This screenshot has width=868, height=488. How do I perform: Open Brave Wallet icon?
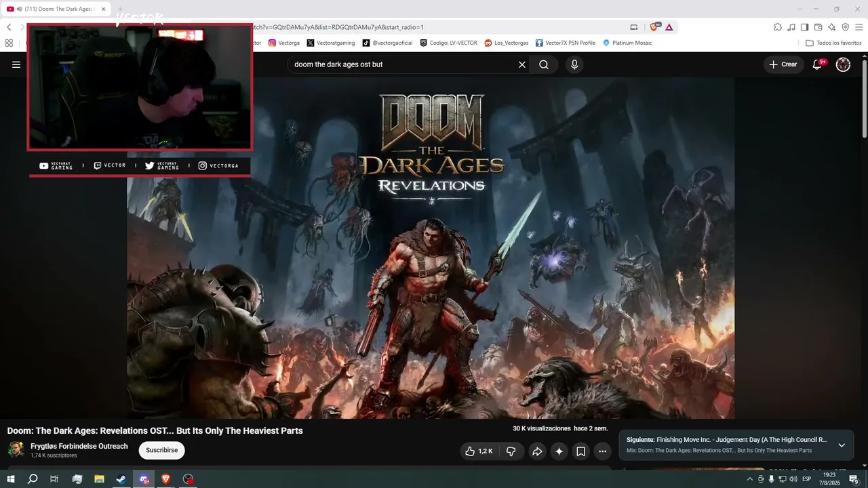point(818,27)
